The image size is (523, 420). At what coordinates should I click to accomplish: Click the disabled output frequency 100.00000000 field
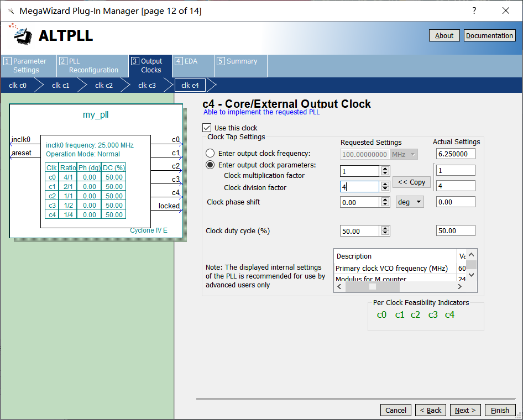[365, 154]
